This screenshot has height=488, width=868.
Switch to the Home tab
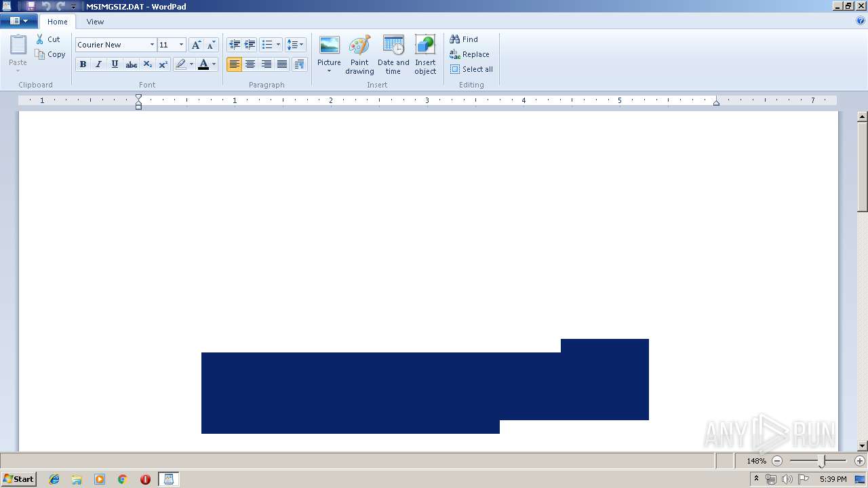58,22
